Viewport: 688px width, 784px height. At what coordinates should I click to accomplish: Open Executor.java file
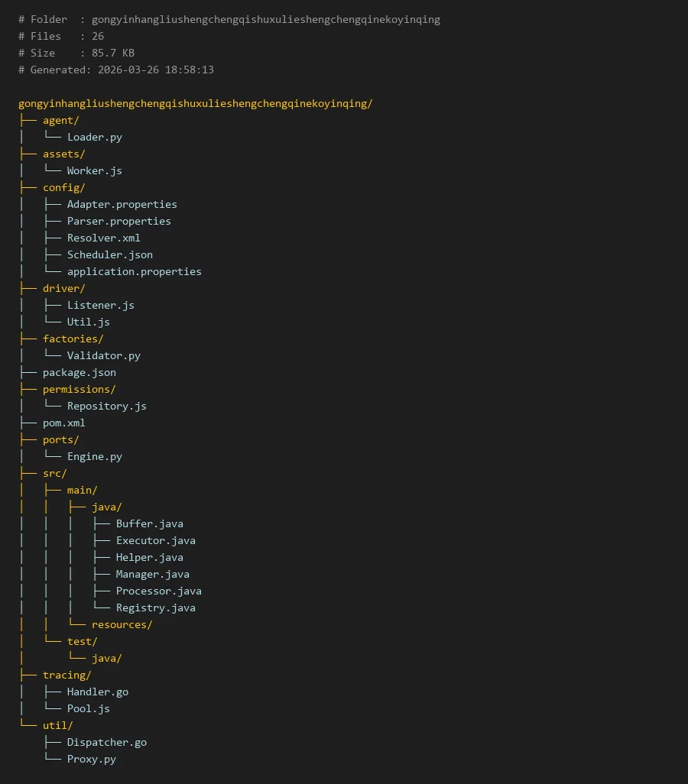(x=155, y=540)
